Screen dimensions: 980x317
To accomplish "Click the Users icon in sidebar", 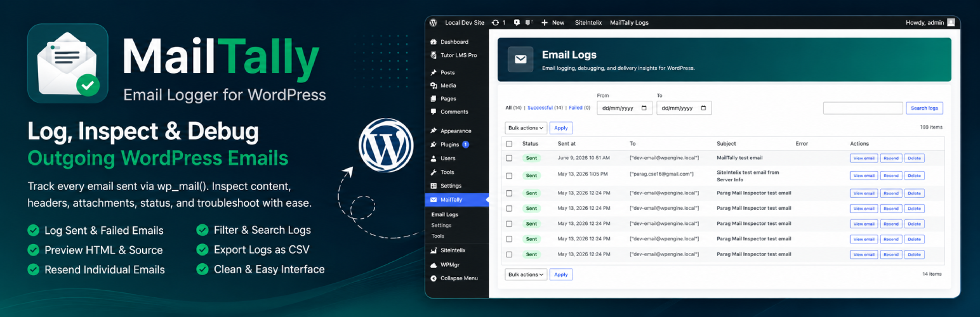I will coord(434,158).
